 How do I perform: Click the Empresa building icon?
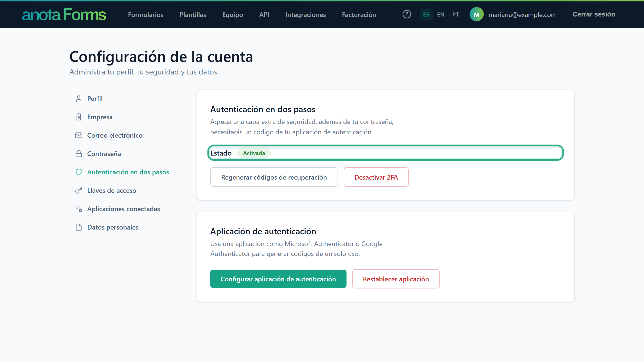[78, 117]
